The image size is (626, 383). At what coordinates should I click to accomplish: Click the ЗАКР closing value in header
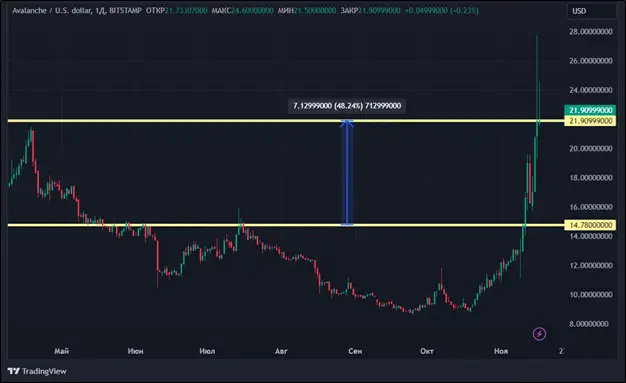pos(379,10)
